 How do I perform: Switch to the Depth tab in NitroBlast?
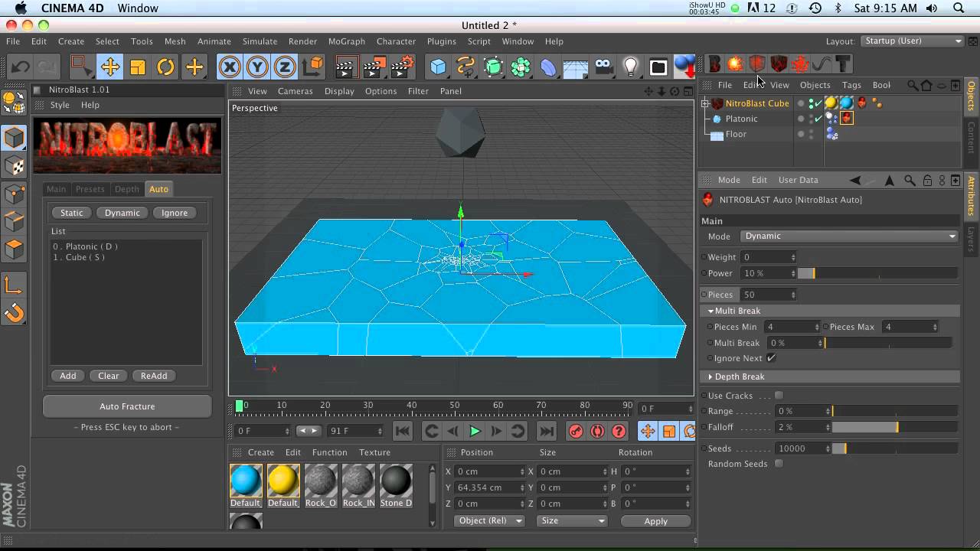[x=127, y=189]
